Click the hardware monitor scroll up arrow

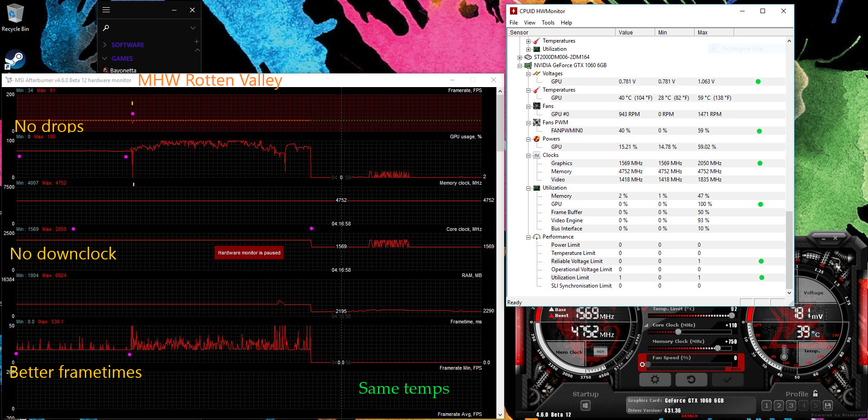(500, 91)
